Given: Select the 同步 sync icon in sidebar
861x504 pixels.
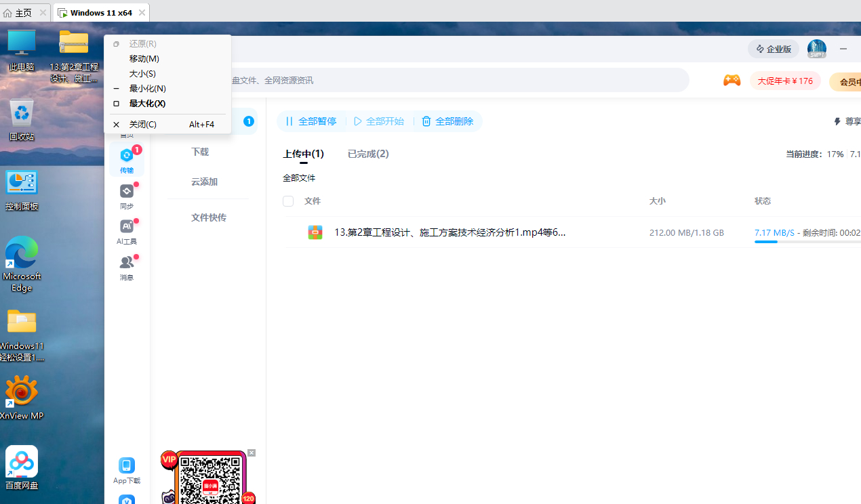Looking at the screenshot, I should pos(127,195).
